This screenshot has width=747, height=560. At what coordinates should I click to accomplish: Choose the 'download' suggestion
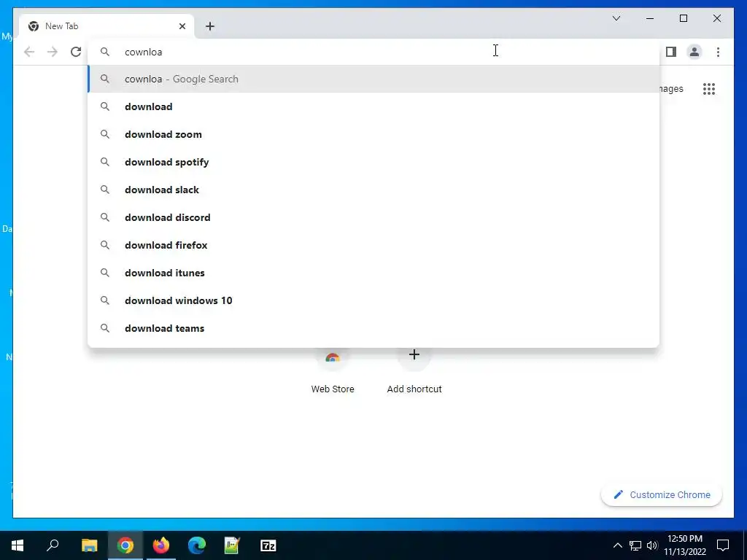[x=373, y=106]
